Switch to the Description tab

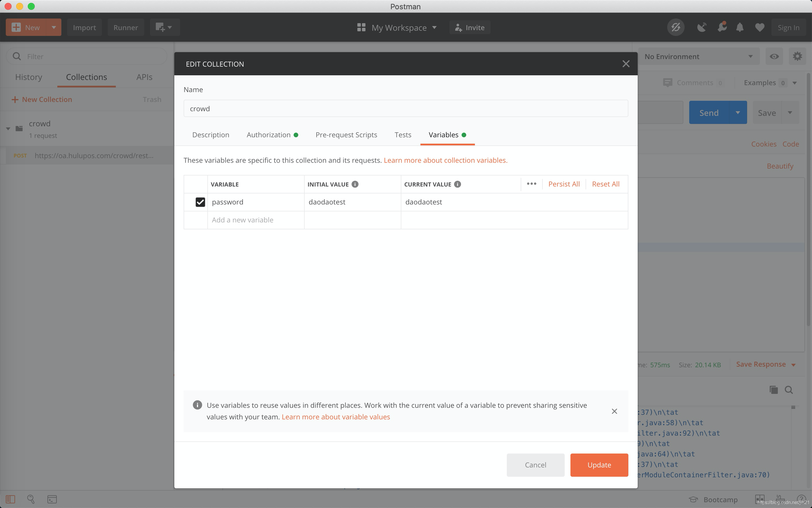[x=211, y=135]
